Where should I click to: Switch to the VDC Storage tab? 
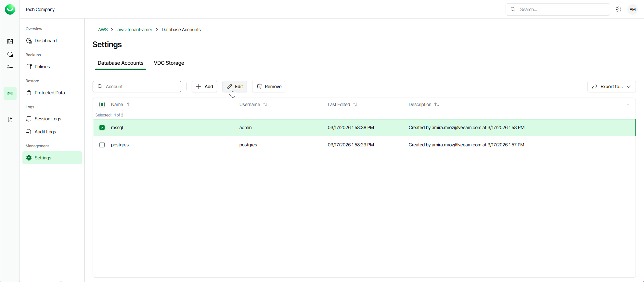(x=169, y=63)
